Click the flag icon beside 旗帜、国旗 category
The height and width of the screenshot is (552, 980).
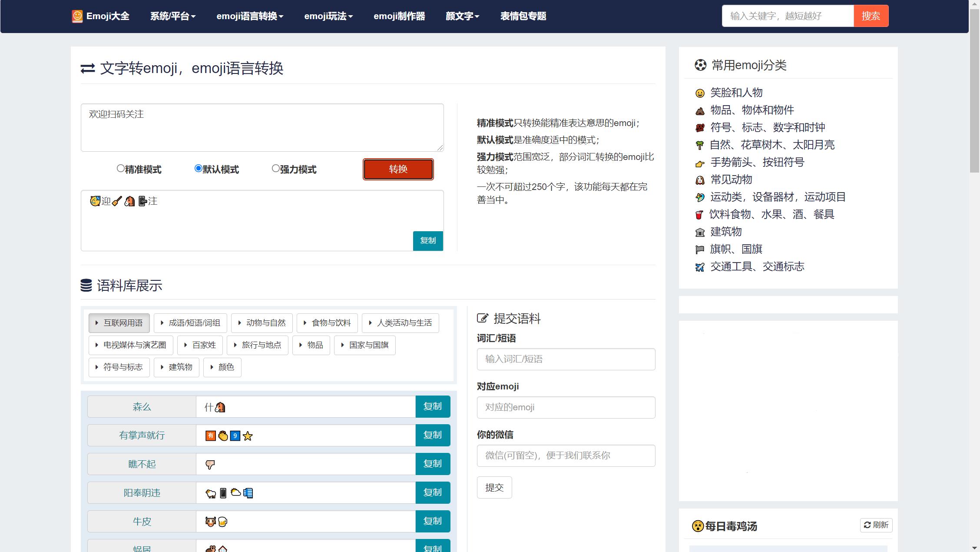(699, 249)
